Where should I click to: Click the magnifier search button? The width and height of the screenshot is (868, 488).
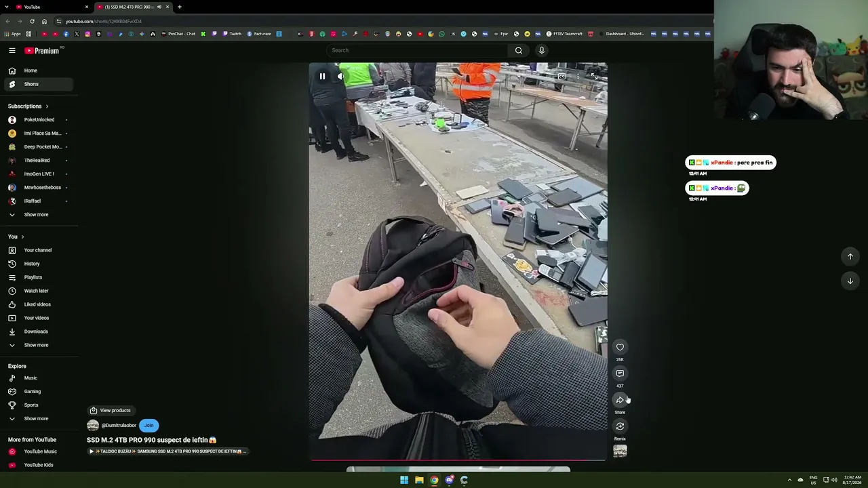tap(519, 50)
